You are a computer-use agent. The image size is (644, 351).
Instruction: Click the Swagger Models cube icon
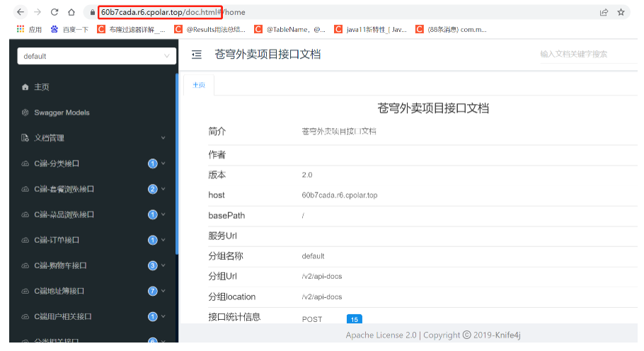click(x=25, y=113)
